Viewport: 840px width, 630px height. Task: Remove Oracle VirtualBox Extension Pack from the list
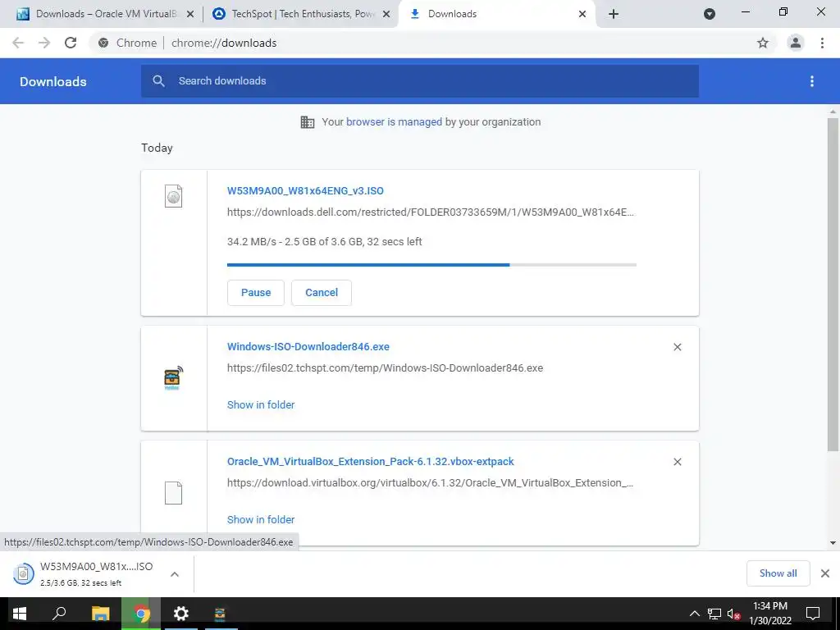tap(677, 462)
